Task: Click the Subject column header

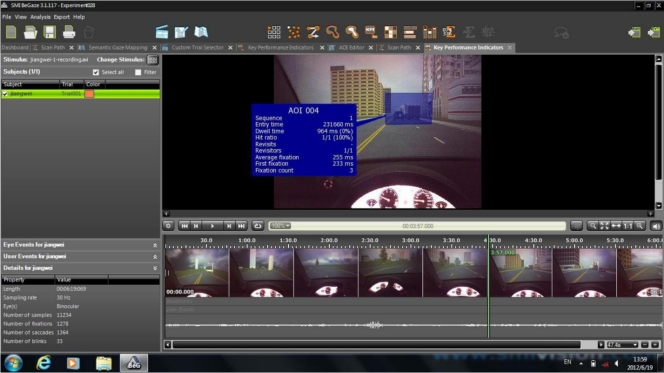Action: pyautogui.click(x=30, y=84)
